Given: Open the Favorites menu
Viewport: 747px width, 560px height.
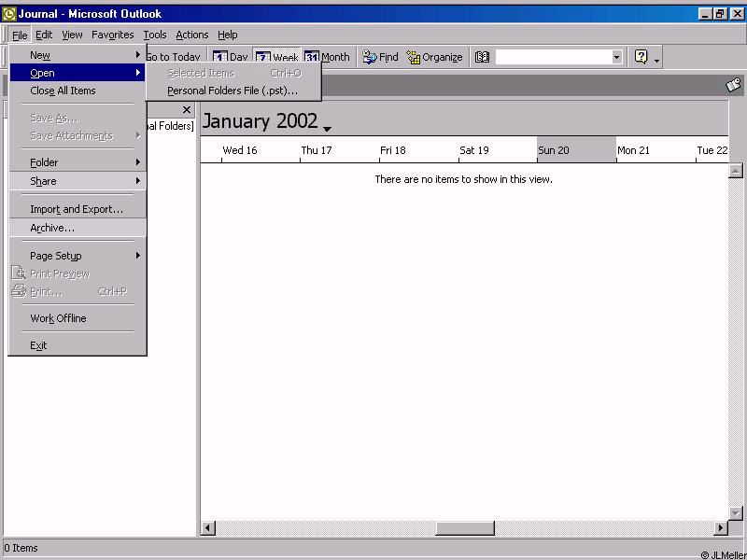Looking at the screenshot, I should 112,35.
